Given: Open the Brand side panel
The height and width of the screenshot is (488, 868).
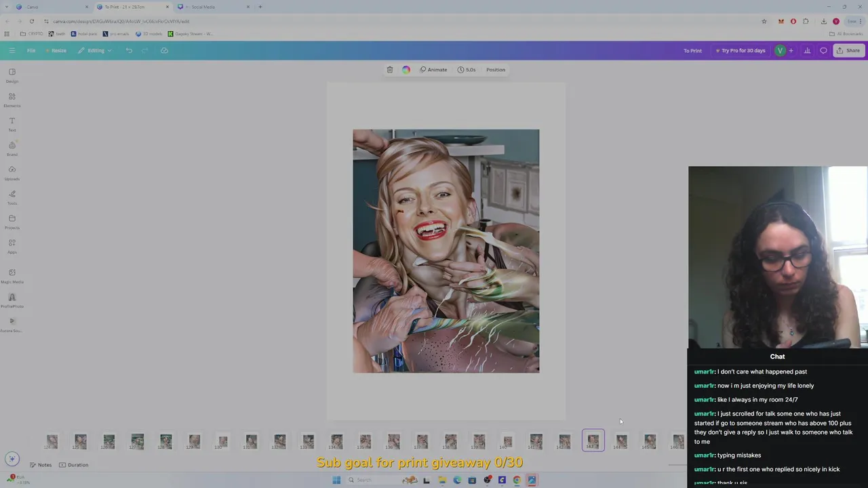Looking at the screenshot, I should pyautogui.click(x=12, y=148).
